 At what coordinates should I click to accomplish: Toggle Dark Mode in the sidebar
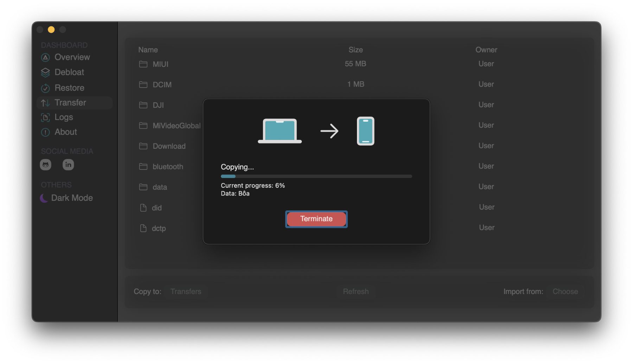pyautogui.click(x=67, y=198)
